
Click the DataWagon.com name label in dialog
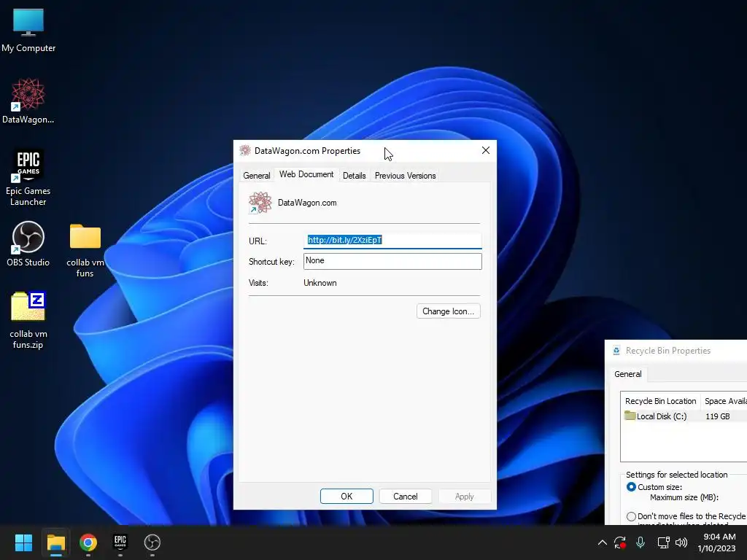pyautogui.click(x=307, y=203)
